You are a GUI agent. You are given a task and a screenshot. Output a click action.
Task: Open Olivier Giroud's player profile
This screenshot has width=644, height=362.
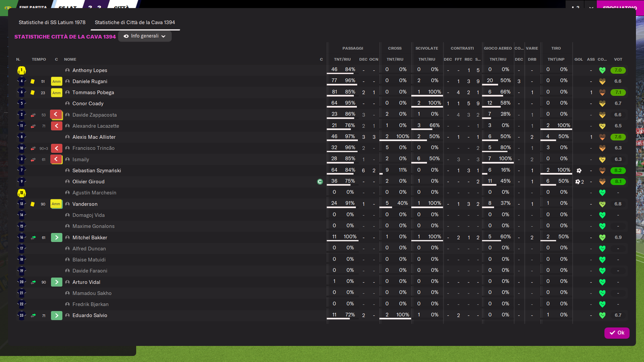(x=88, y=182)
